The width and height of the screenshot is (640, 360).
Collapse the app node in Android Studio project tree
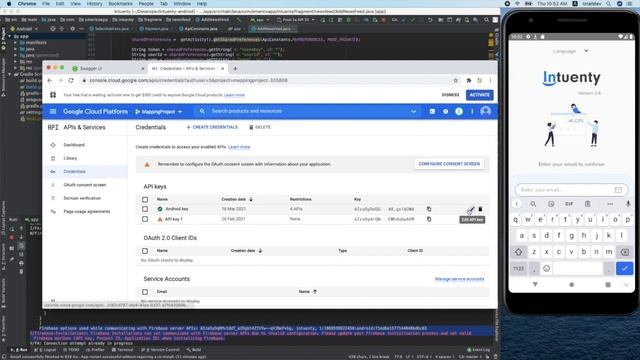(x=10, y=36)
